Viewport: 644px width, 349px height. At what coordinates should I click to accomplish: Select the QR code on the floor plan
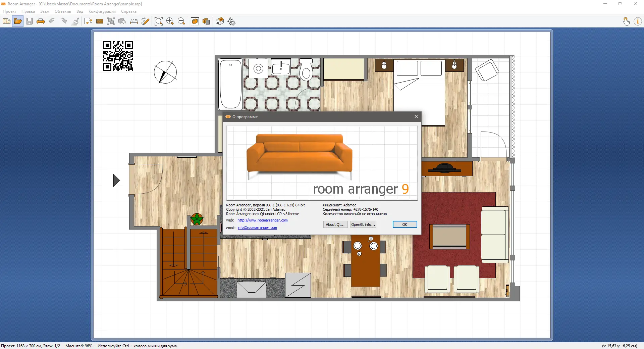click(x=118, y=56)
